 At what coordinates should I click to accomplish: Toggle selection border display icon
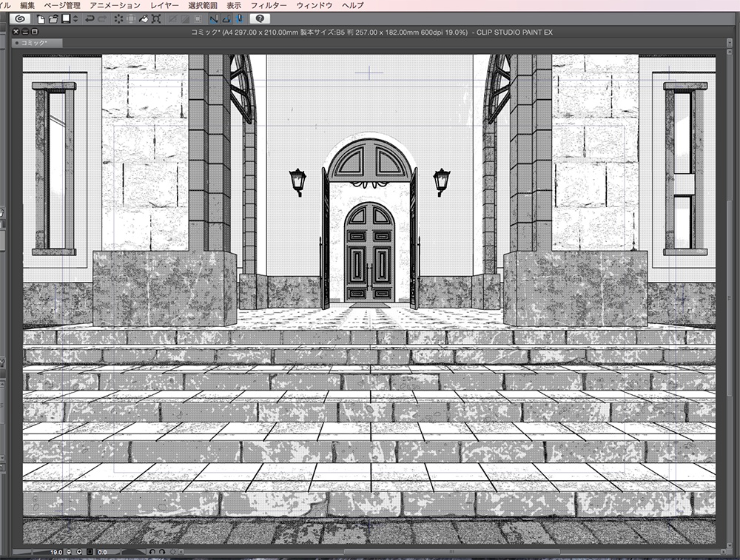coord(198,19)
